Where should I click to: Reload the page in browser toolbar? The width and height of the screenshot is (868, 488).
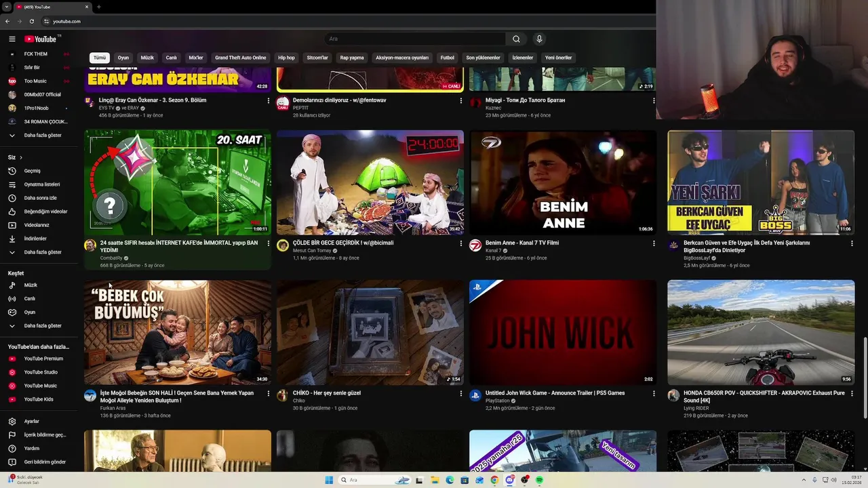pyautogui.click(x=31, y=21)
